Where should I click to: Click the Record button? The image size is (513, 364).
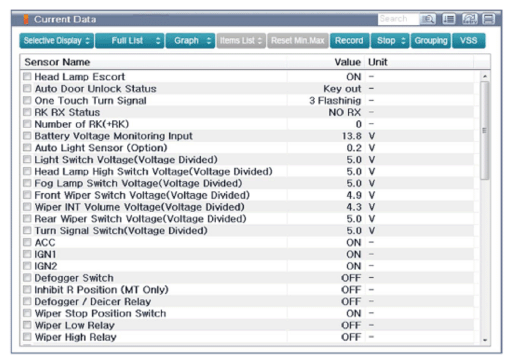tap(349, 41)
